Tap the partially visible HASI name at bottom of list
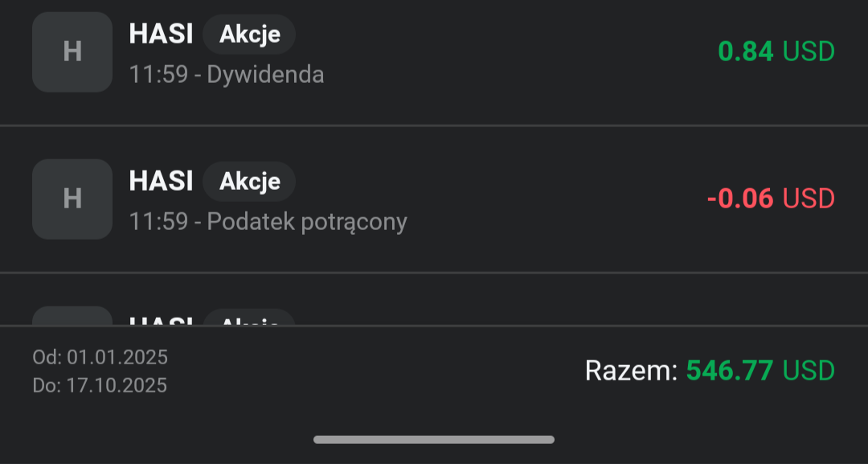This screenshot has height=464, width=868. pos(161,319)
